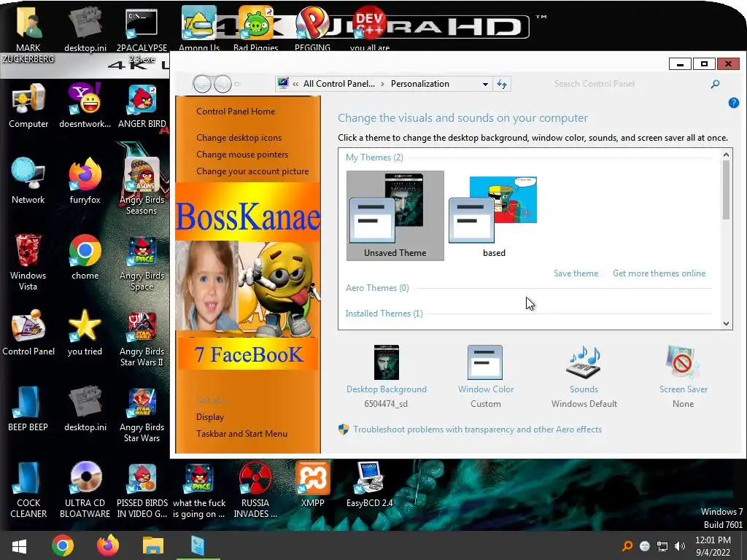Click the taskbar orange search tray icon

pyautogui.click(x=627, y=546)
